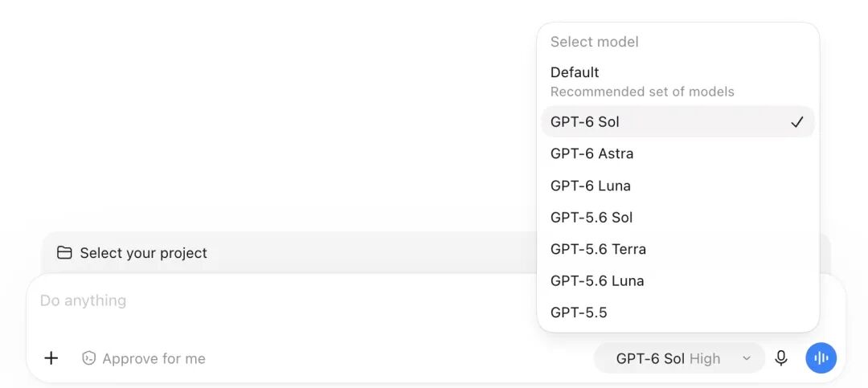Open the GPT-6 Sol High model selector
Image resolution: width=868 pixels, height=388 pixels.
click(679, 358)
